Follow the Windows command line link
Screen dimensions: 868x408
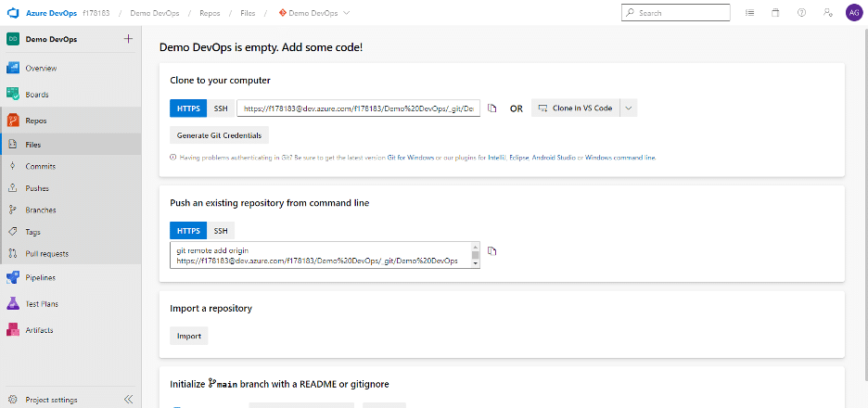pyautogui.click(x=620, y=158)
